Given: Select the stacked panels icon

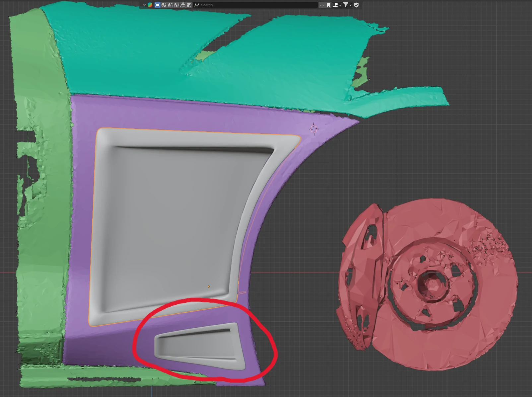Looking at the screenshot, I should (189, 5).
